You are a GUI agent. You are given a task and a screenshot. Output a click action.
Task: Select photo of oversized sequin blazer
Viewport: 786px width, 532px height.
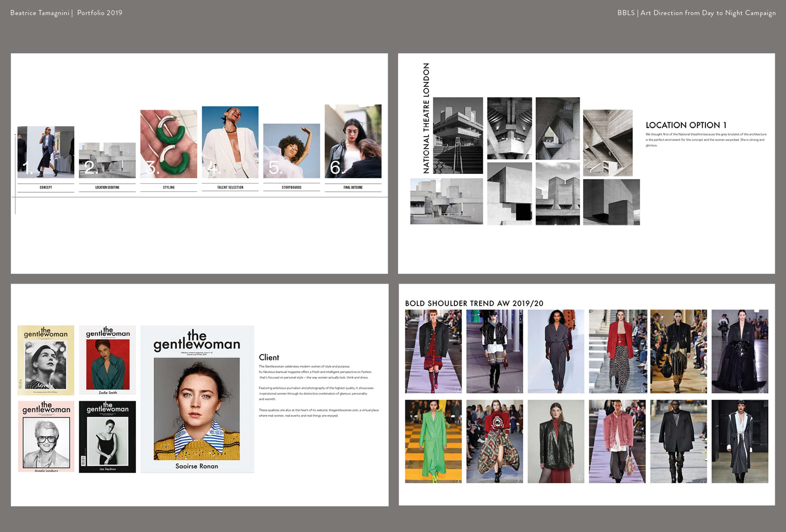click(x=556, y=441)
